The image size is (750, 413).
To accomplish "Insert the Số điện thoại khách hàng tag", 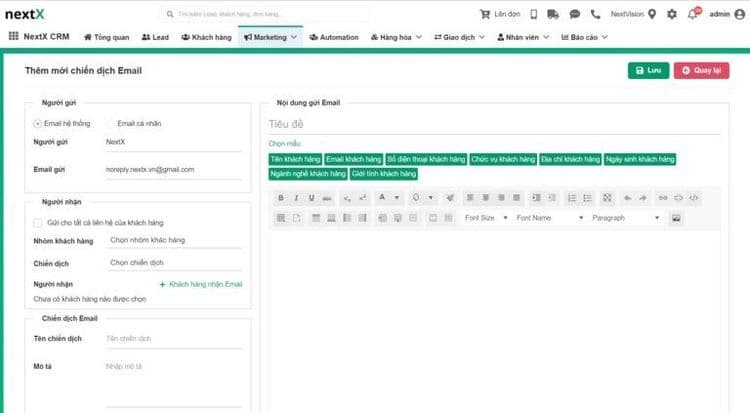I will click(x=426, y=159).
